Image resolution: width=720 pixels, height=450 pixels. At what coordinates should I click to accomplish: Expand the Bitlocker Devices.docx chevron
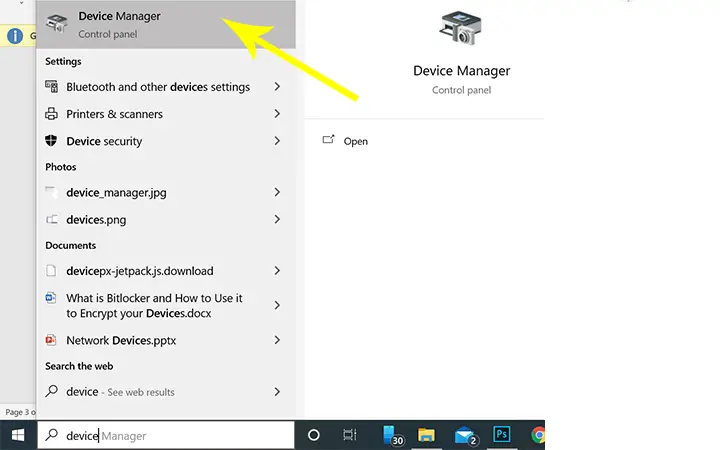(277, 305)
